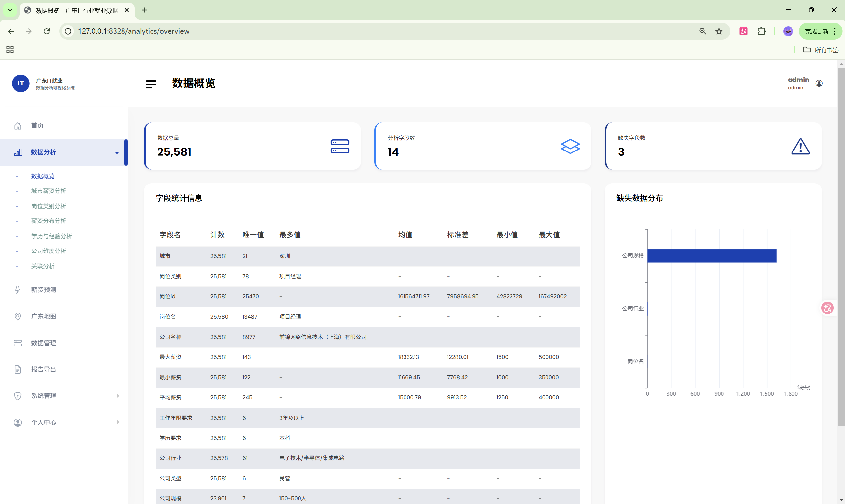Toggle the sidebar with hamburger icon
Viewport: 845px width, 504px height.
click(151, 84)
